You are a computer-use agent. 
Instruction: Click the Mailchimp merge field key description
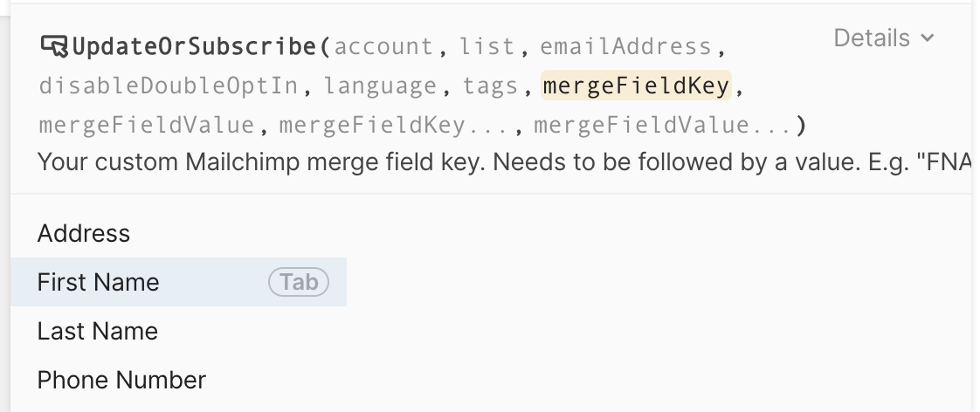click(x=489, y=162)
